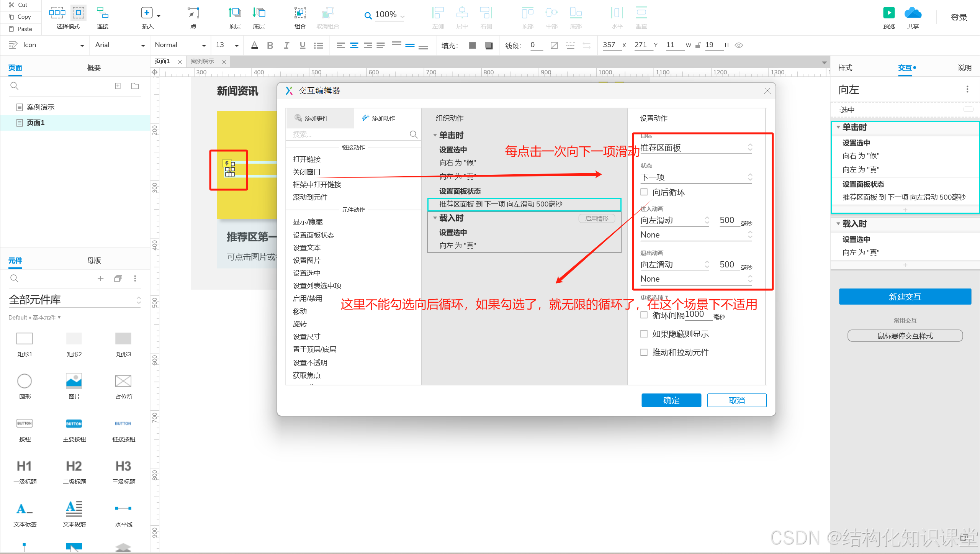Switch to the 母版 tab

pos(94,261)
